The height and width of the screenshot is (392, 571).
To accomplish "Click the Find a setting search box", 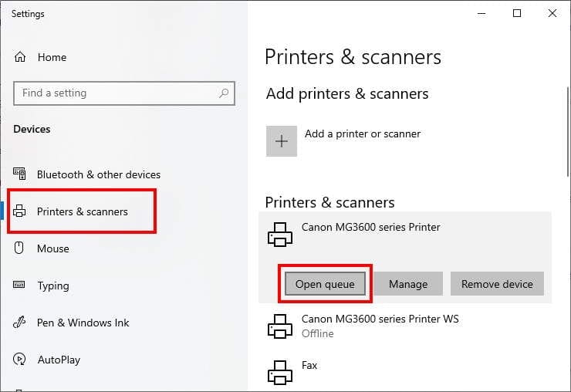I will point(124,93).
